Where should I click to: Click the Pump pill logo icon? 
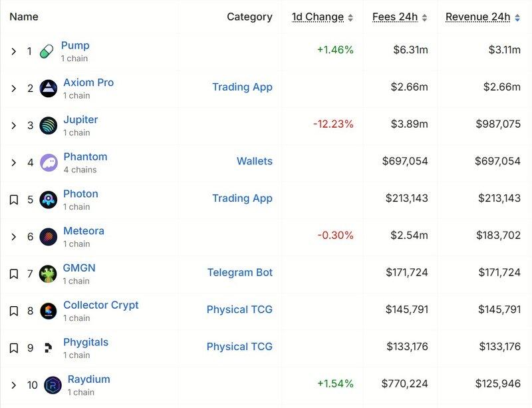(47, 52)
